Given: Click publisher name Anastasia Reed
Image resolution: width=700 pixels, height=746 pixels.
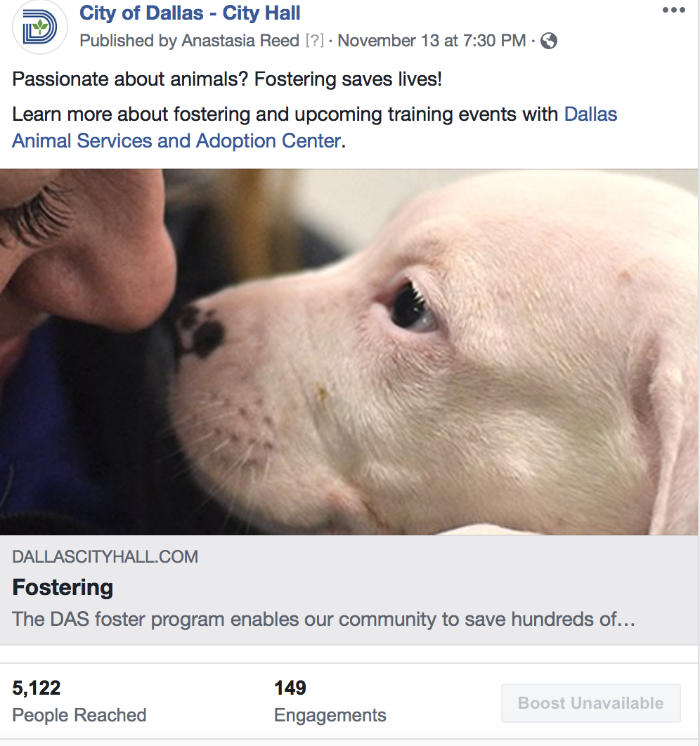Looking at the screenshot, I should pyautogui.click(x=240, y=41).
